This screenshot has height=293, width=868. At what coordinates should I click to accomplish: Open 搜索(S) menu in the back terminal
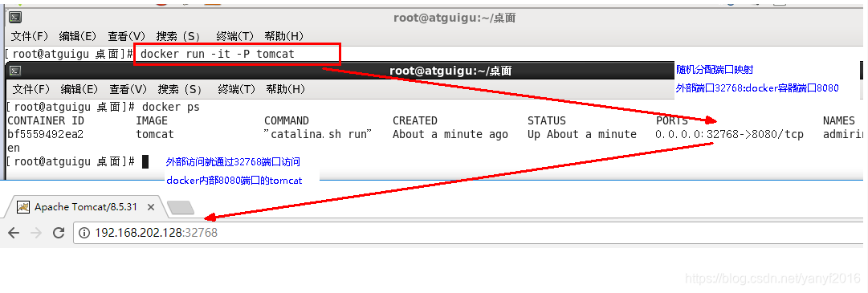click(x=178, y=36)
